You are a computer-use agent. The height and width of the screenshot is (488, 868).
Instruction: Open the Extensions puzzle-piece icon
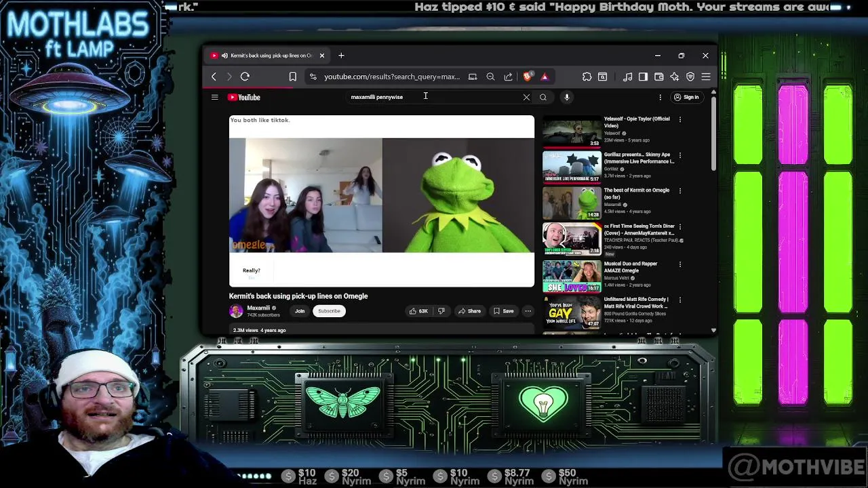(587, 77)
